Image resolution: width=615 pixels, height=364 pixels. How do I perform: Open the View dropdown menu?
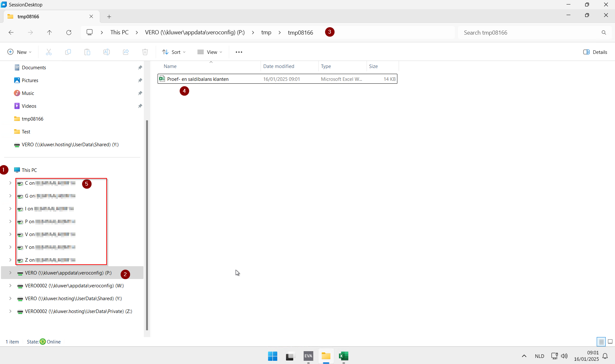210,52
